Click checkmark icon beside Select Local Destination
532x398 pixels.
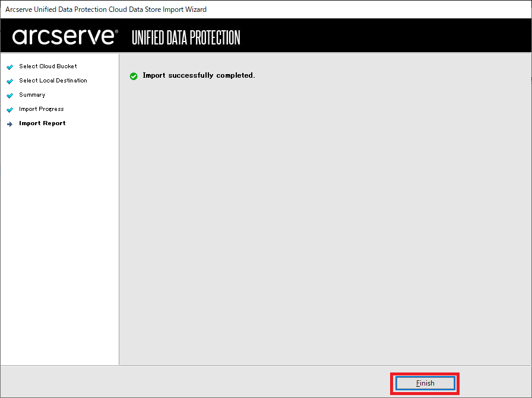10,81
